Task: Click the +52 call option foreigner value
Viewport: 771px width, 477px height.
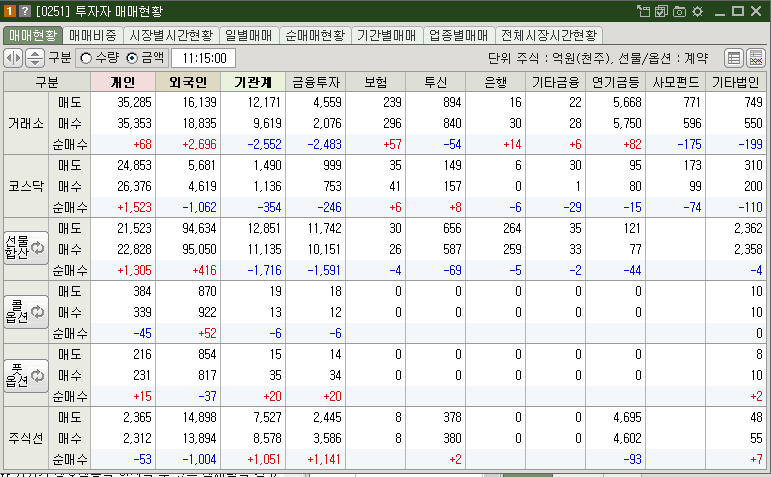Action: 207,333
